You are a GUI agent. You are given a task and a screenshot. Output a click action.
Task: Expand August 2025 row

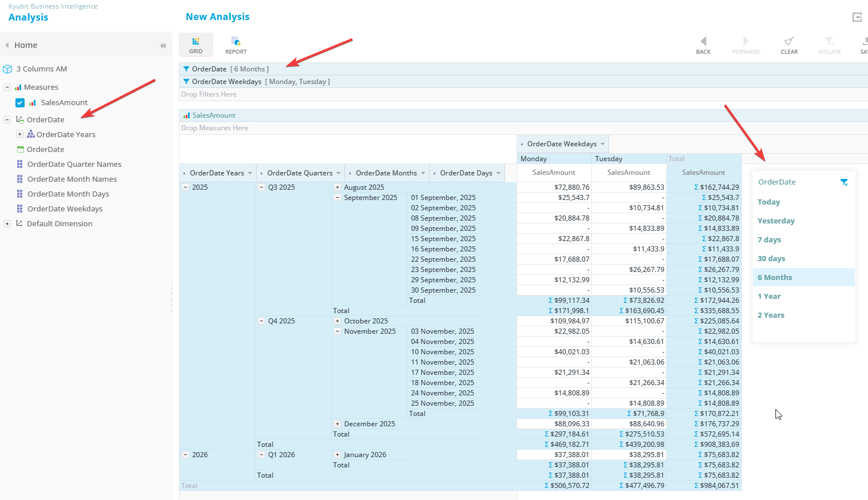337,187
